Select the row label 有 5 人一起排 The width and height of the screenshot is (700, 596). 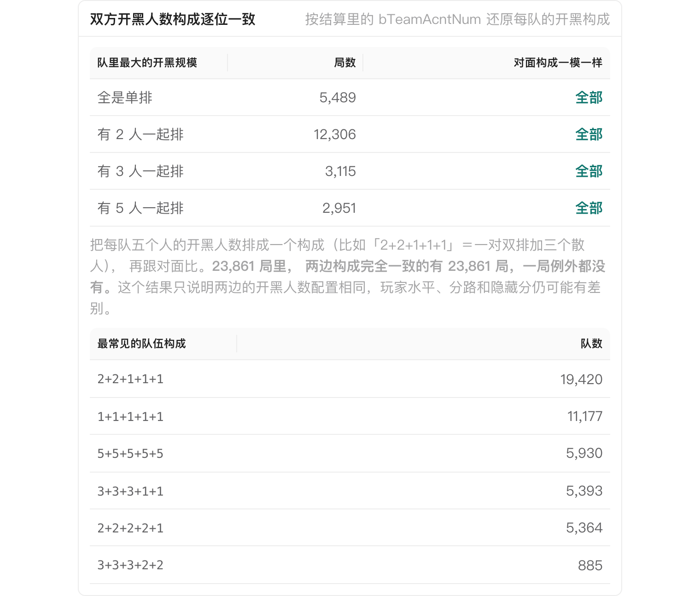tap(140, 208)
